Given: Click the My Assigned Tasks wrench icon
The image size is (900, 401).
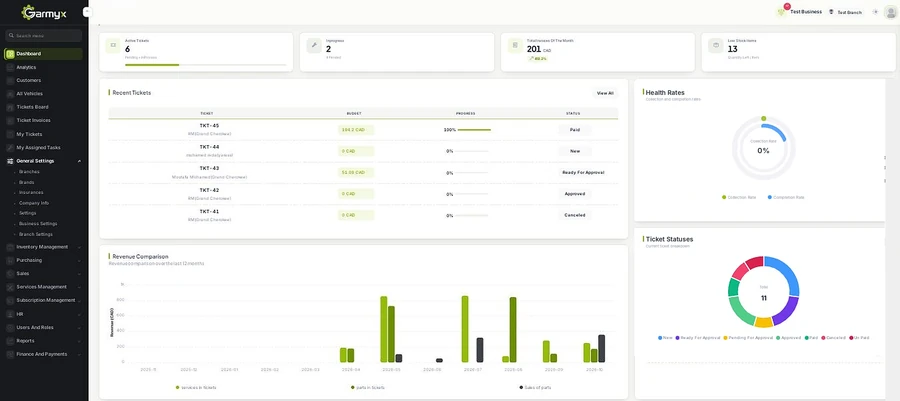Looking at the screenshot, I should pyautogui.click(x=10, y=147).
